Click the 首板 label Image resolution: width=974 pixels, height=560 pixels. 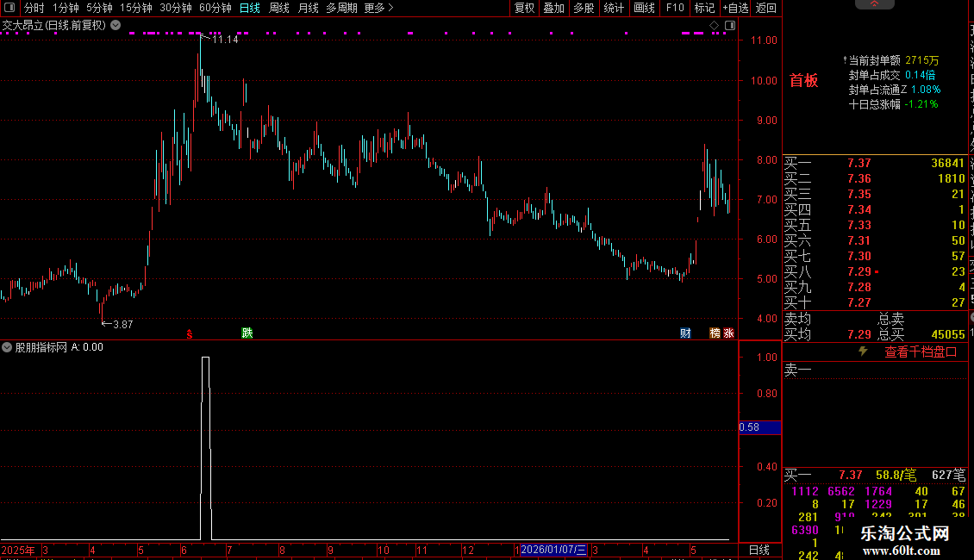pyautogui.click(x=803, y=80)
